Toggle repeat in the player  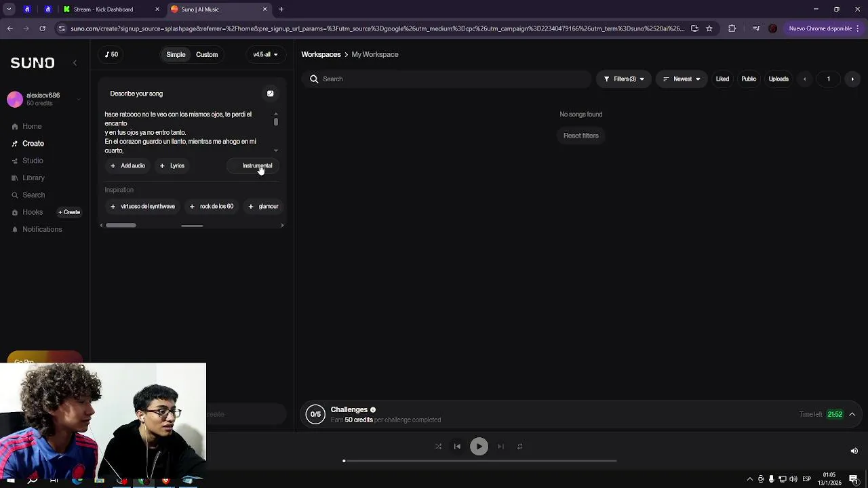(x=519, y=447)
